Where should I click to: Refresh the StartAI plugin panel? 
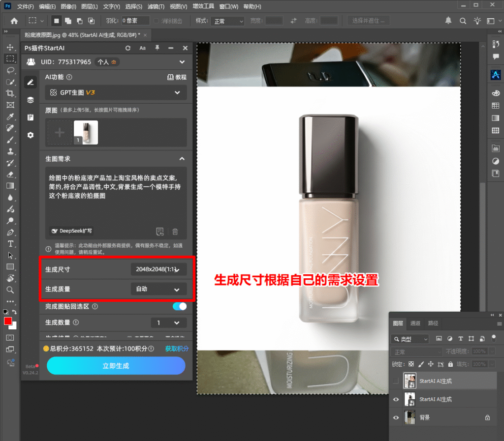(128, 48)
